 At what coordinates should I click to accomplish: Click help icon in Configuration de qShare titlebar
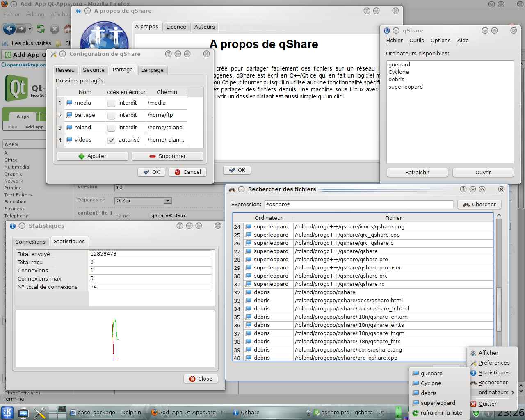coord(168,54)
